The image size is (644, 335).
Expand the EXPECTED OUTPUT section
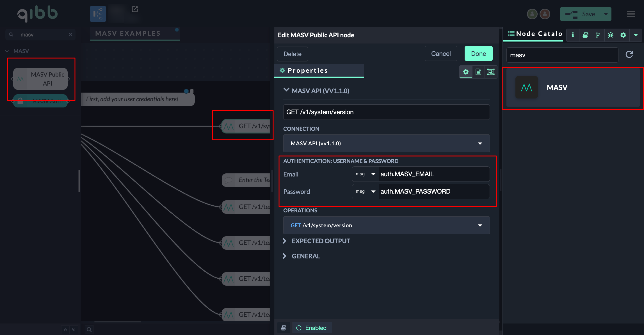point(321,241)
